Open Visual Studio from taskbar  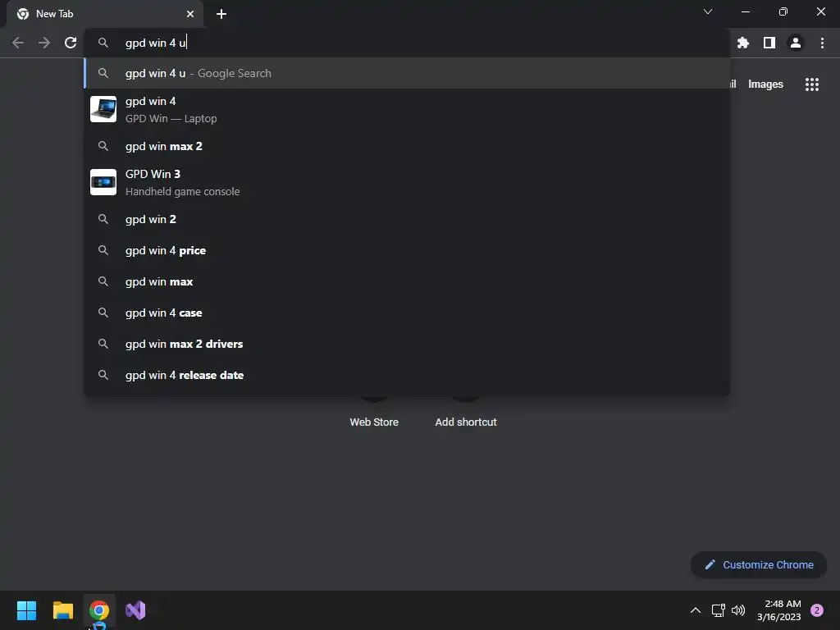(x=135, y=610)
